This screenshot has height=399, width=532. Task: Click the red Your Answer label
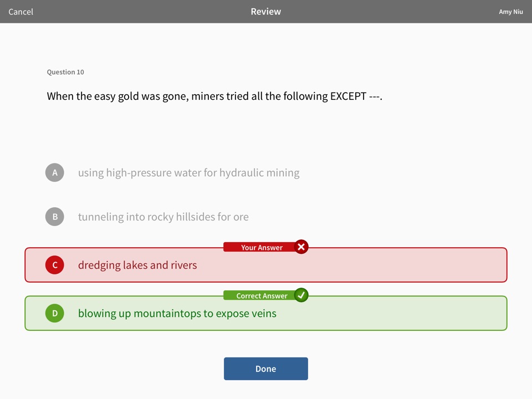(262, 247)
